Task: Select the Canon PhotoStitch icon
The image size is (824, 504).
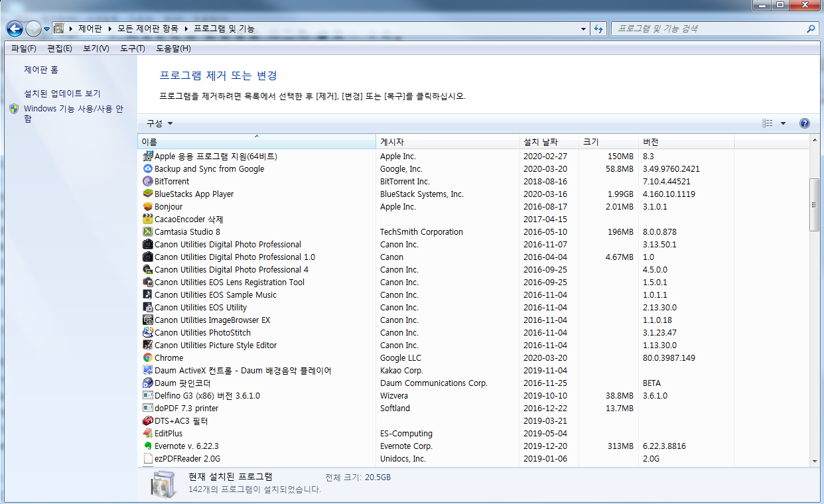Action: [x=148, y=333]
